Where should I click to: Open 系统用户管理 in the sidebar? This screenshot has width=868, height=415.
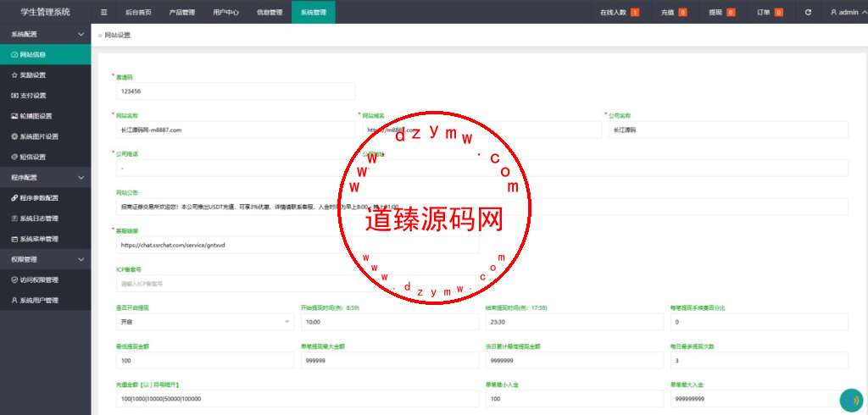(46, 301)
